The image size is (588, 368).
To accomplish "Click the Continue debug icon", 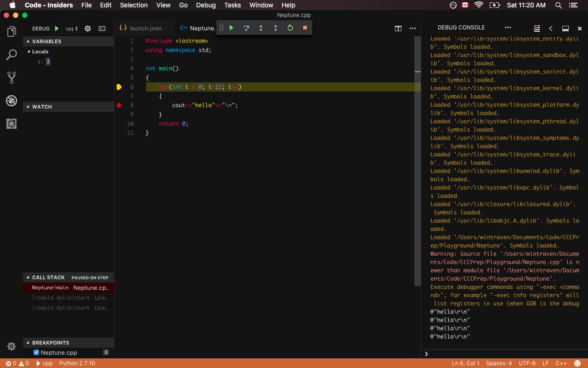I will pyautogui.click(x=231, y=28).
